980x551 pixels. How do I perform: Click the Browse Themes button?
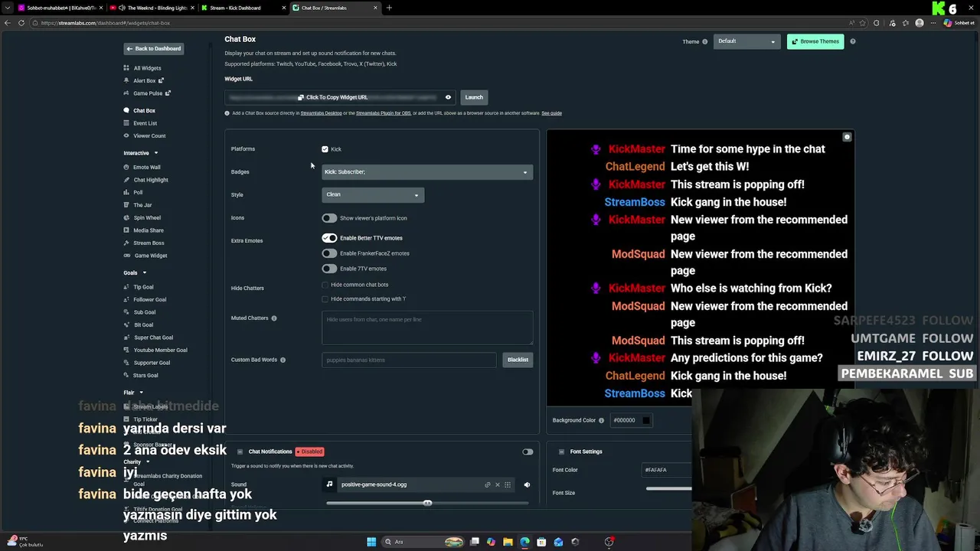click(815, 41)
